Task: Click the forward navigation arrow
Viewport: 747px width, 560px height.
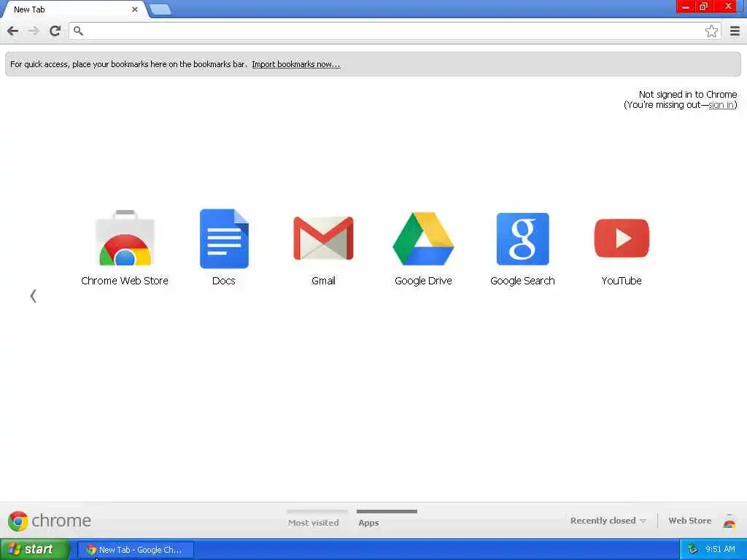Action: 34,31
